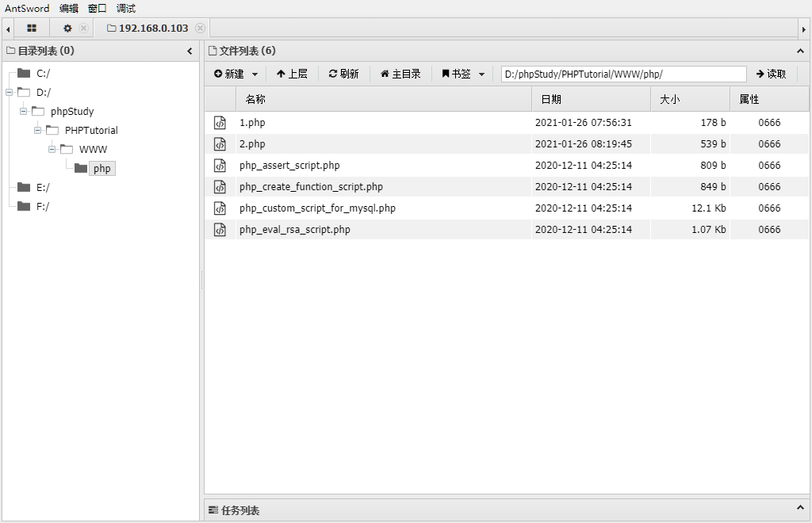This screenshot has width=812, height=523.
Task: Select the 1.php file name
Action: pos(252,123)
